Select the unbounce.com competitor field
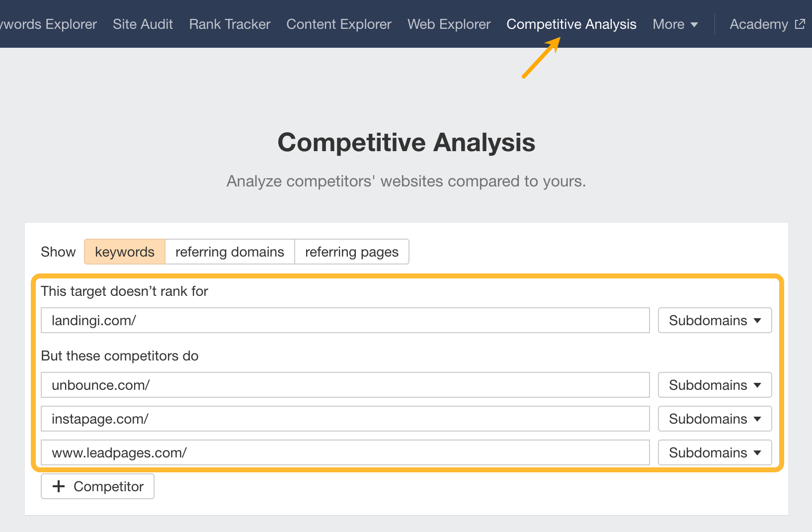The width and height of the screenshot is (812, 532). 345,384
